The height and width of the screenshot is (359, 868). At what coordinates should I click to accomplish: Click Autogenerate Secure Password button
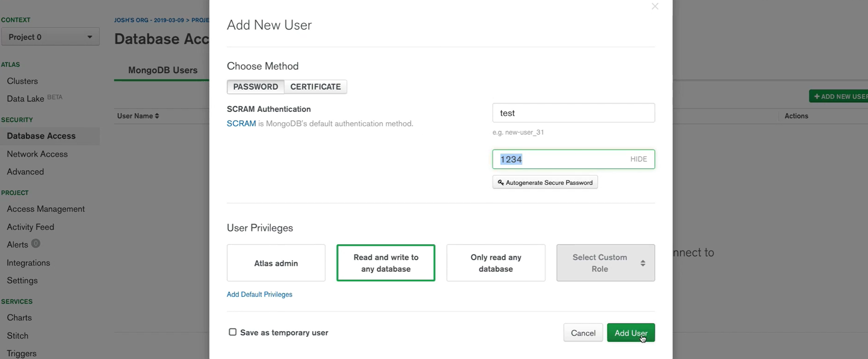[545, 182]
